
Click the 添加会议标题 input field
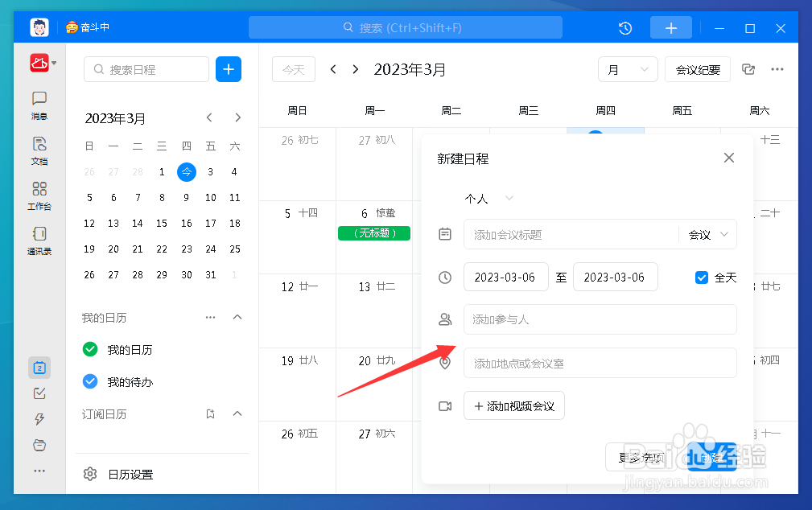coord(571,235)
